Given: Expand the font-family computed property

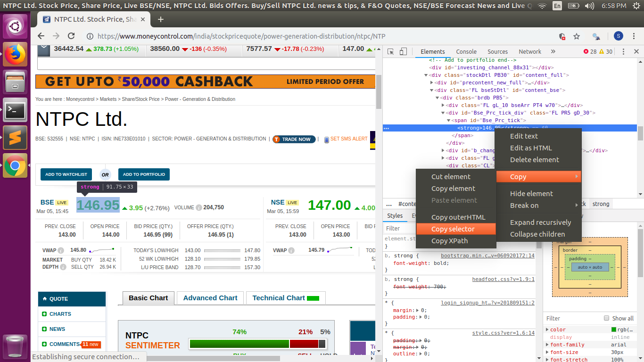Looking at the screenshot, I should point(547,345).
